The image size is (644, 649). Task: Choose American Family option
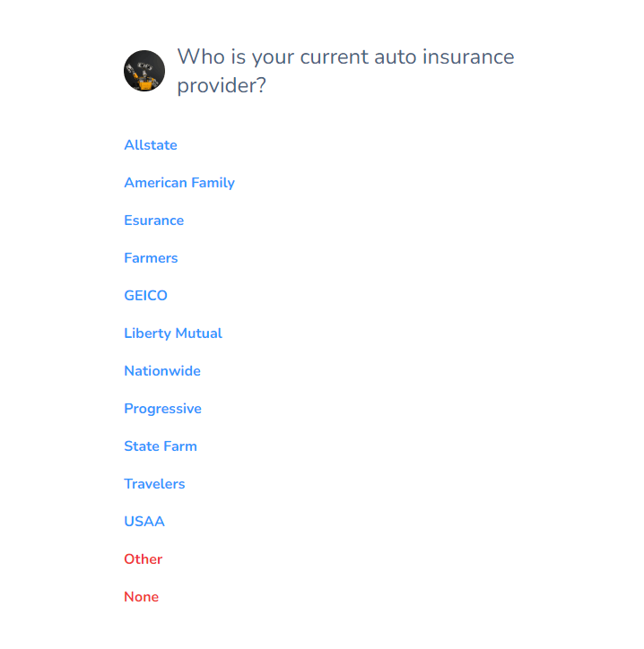(179, 183)
